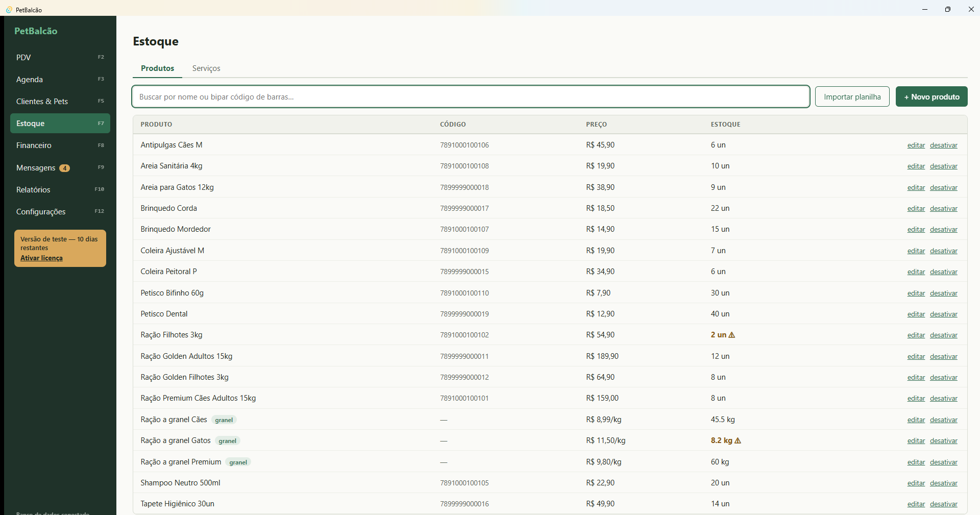Edit Ração Filhotes 3kg
This screenshot has height=515, width=980.
(916, 335)
